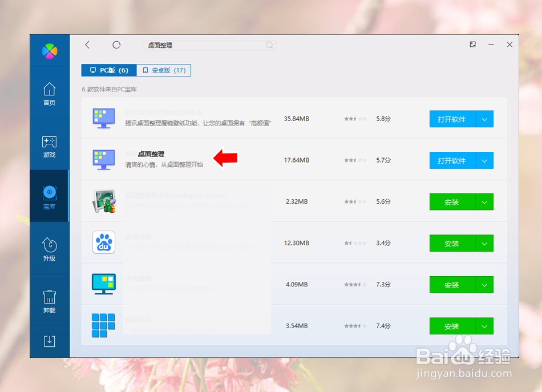Click the pop-out window icon near top right
Viewport: 542px width, 392px height.
coord(472,44)
